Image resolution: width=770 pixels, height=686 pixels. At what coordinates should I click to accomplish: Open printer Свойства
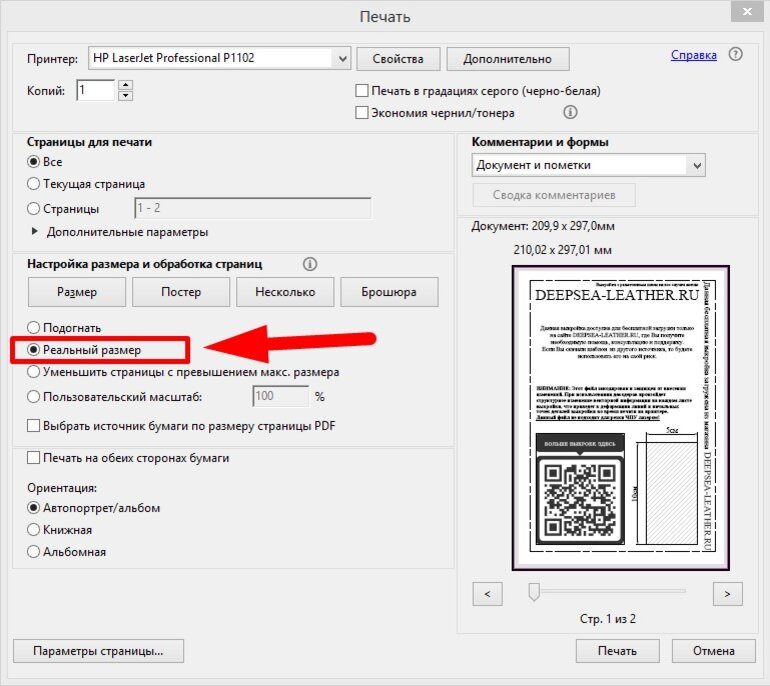tap(398, 59)
